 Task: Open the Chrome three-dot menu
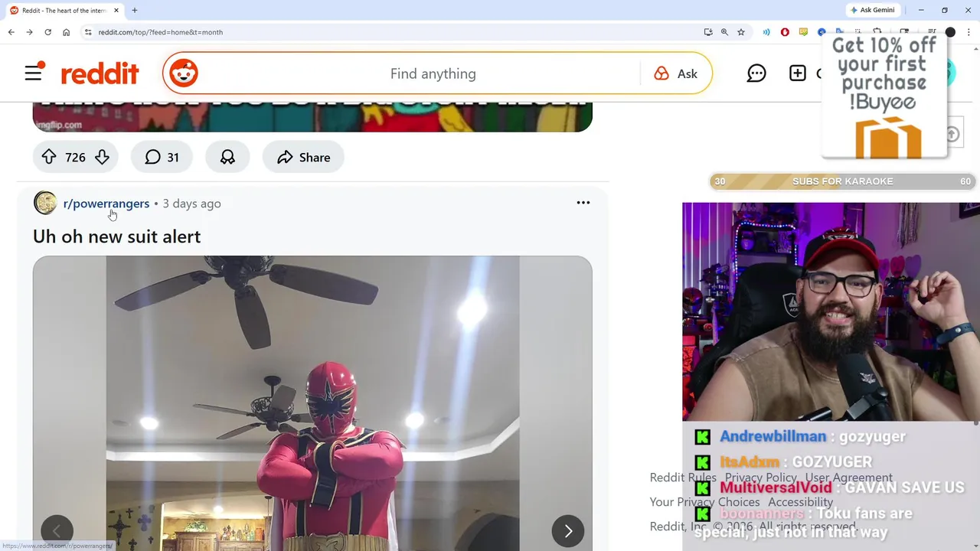(x=969, y=32)
